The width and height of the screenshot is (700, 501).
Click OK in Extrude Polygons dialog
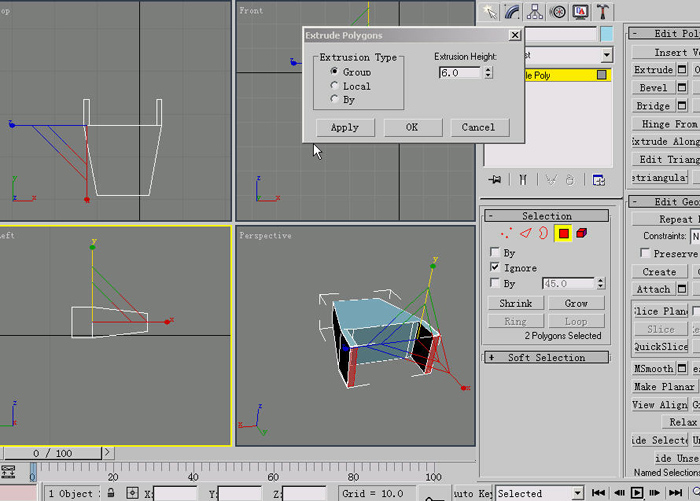[x=412, y=127]
